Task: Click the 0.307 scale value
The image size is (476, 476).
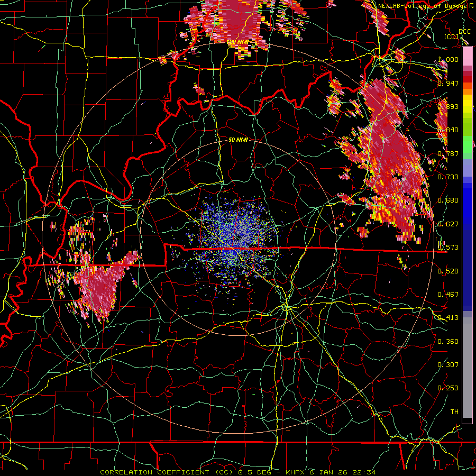Action: point(448,365)
